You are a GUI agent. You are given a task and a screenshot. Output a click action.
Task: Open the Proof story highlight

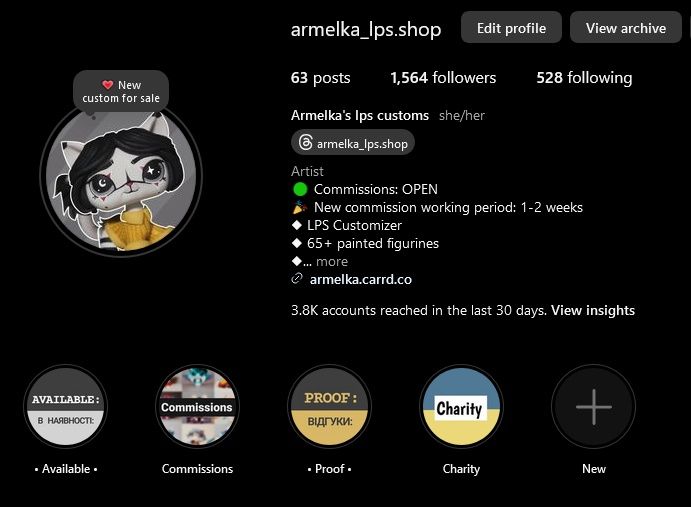[x=329, y=406]
